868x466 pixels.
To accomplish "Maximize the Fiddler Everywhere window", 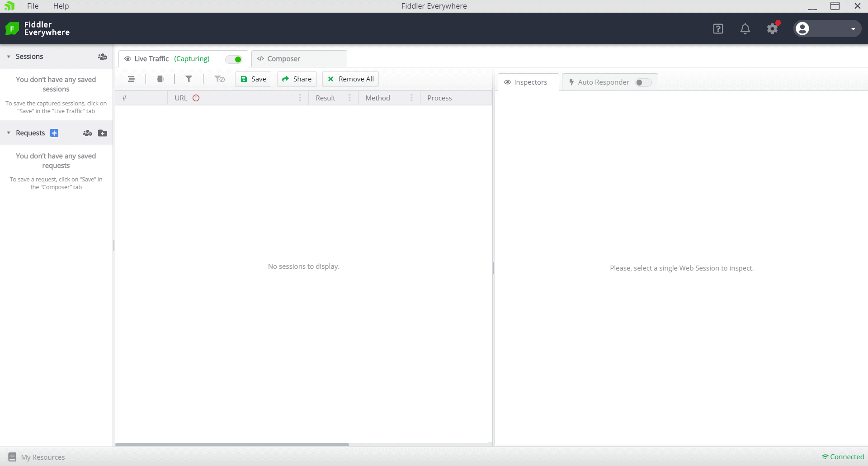I will tap(835, 6).
